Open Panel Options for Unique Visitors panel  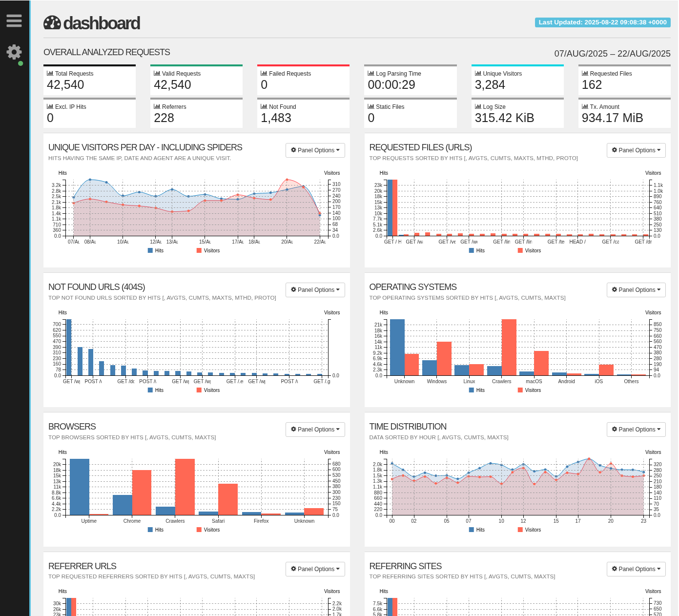click(315, 150)
